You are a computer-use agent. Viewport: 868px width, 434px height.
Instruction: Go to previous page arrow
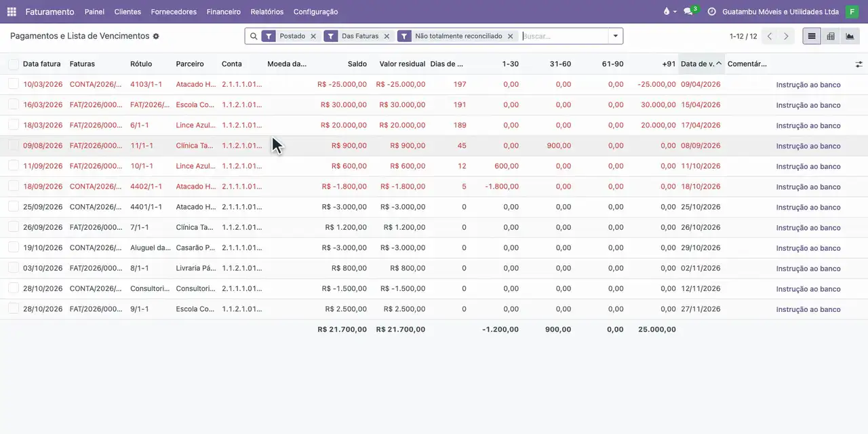pos(770,36)
